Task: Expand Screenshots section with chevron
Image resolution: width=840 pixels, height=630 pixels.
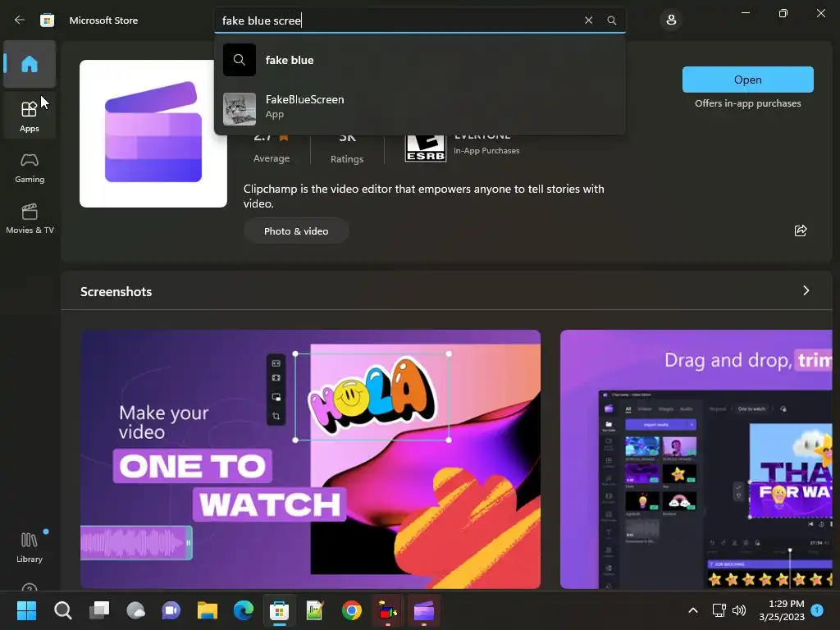Action: (x=806, y=290)
